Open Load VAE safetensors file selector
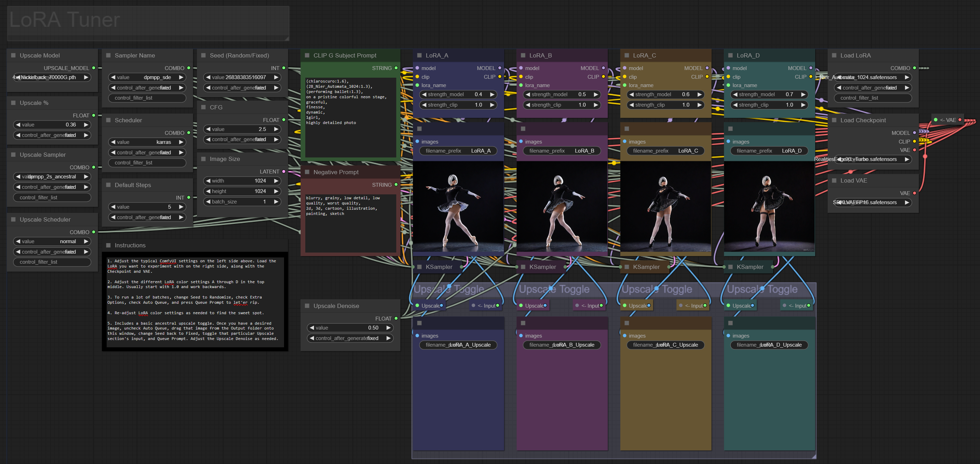 tap(873, 202)
